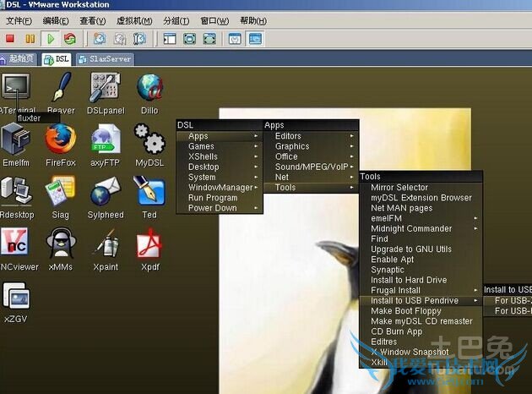Screen dimensions: 532x394
Task: Select Mirror Selector menu entry
Action: coord(399,188)
